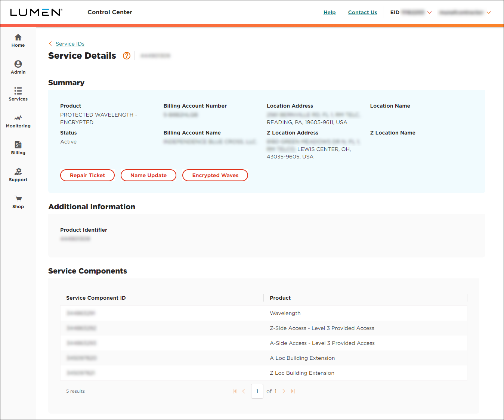The height and width of the screenshot is (420, 504).
Task: Click the Contact Us link
Action: coord(362,12)
